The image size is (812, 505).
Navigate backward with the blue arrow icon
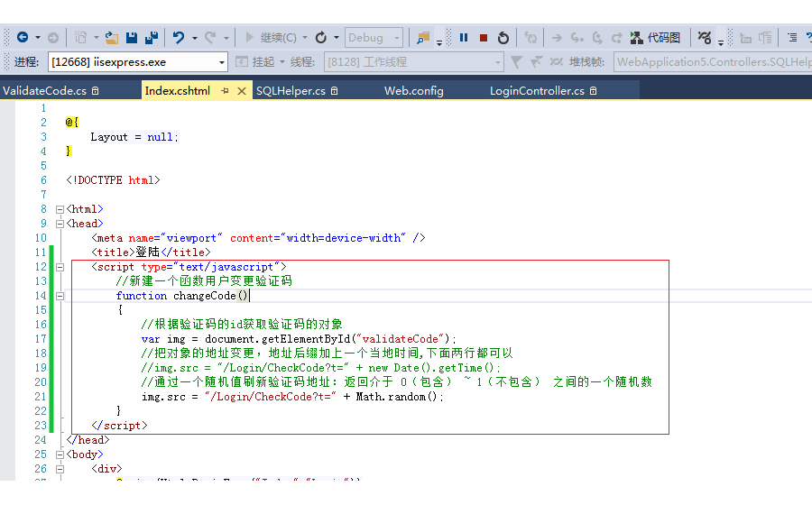click(23, 37)
